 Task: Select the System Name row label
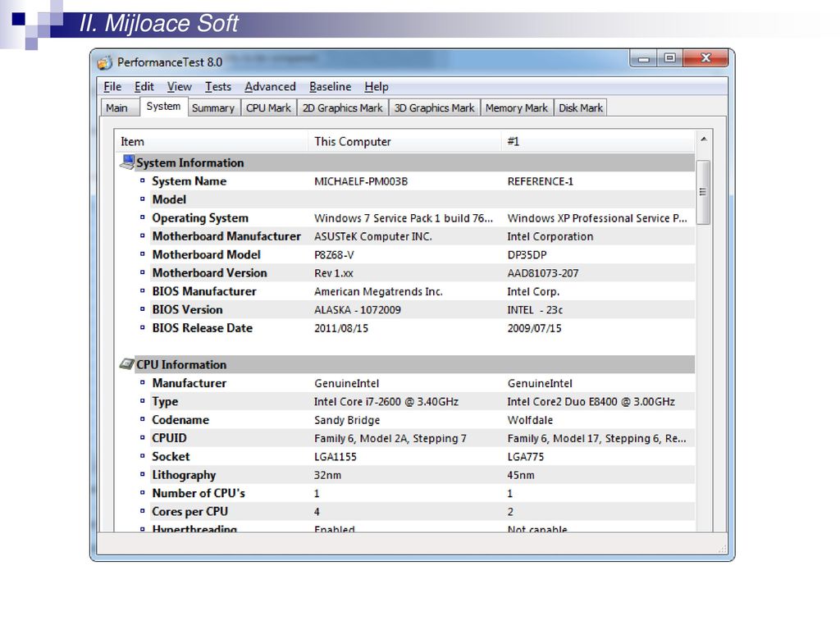point(189,181)
